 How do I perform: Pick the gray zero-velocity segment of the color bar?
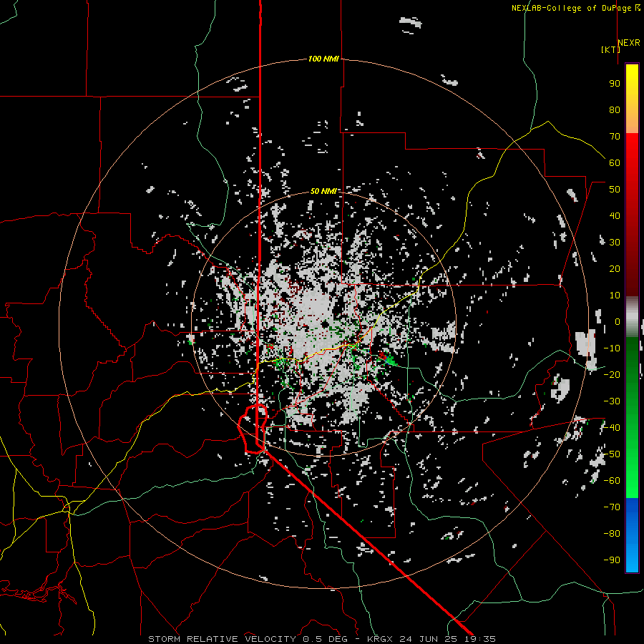632,316
